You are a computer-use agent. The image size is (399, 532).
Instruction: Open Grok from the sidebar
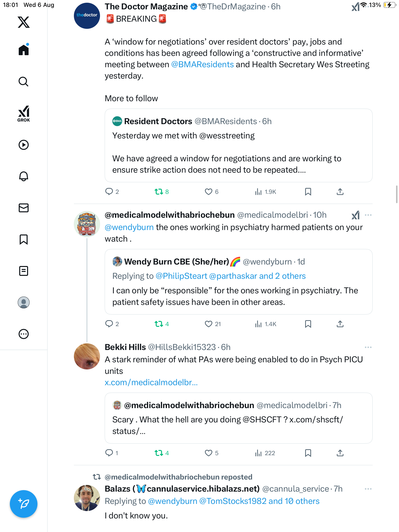point(24,114)
